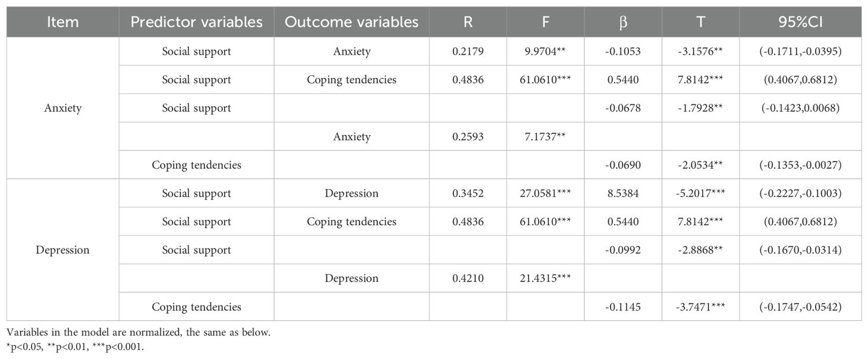Select the F value 27.0581***
The width and height of the screenshot is (868, 359).
545,193
